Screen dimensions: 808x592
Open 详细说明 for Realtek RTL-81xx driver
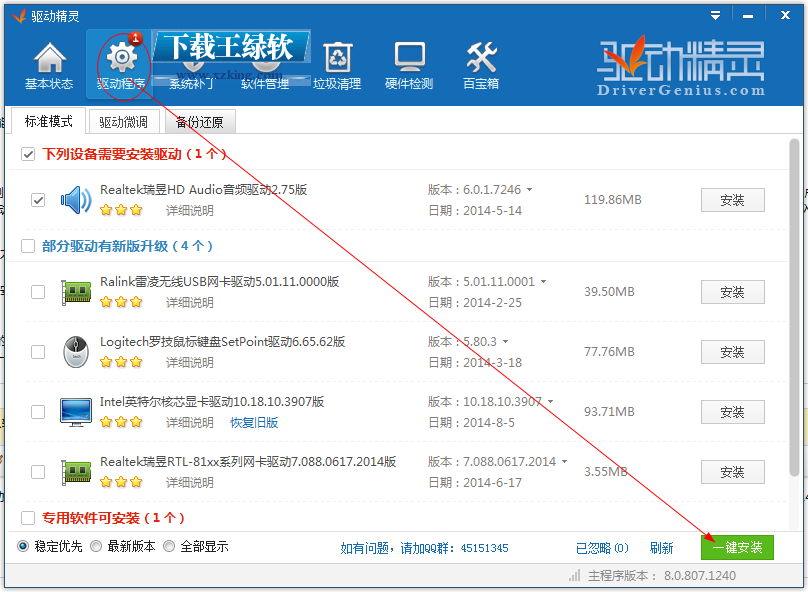click(x=190, y=483)
